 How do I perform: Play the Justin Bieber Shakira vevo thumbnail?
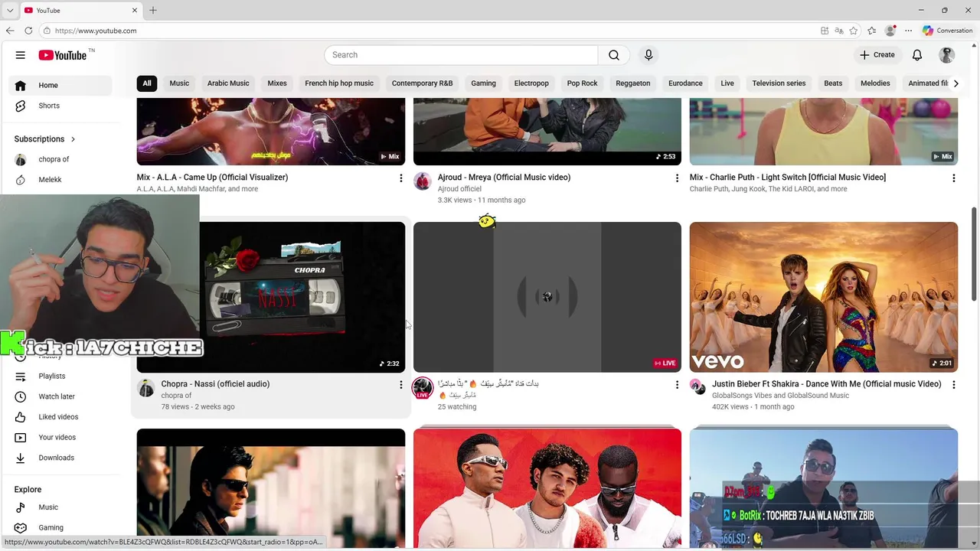(824, 297)
